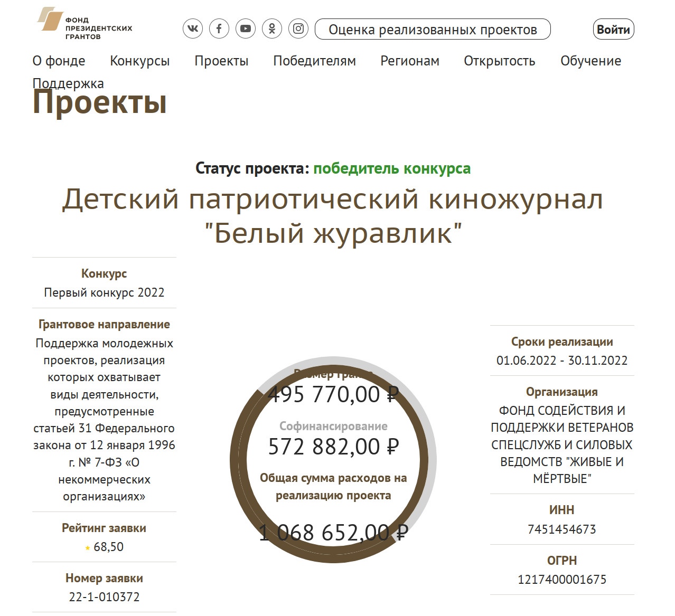The height and width of the screenshot is (616, 675).
Task: Open the Instagram social icon
Action: tap(298, 29)
